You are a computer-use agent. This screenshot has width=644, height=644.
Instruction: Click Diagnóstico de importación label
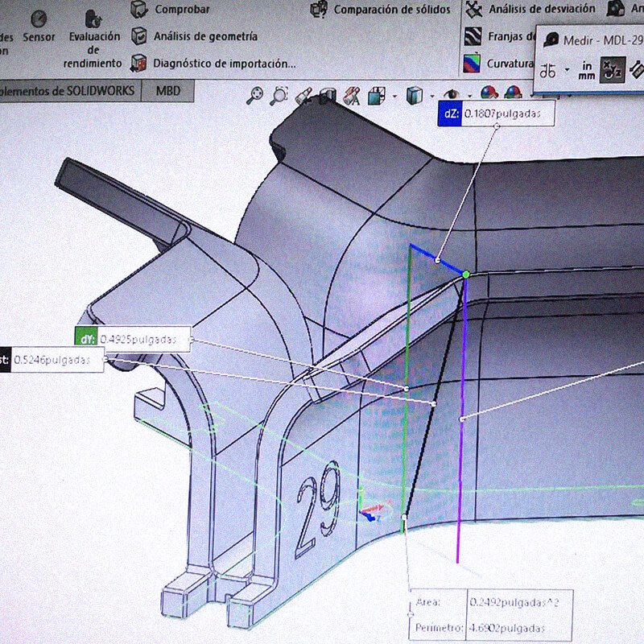(x=225, y=64)
